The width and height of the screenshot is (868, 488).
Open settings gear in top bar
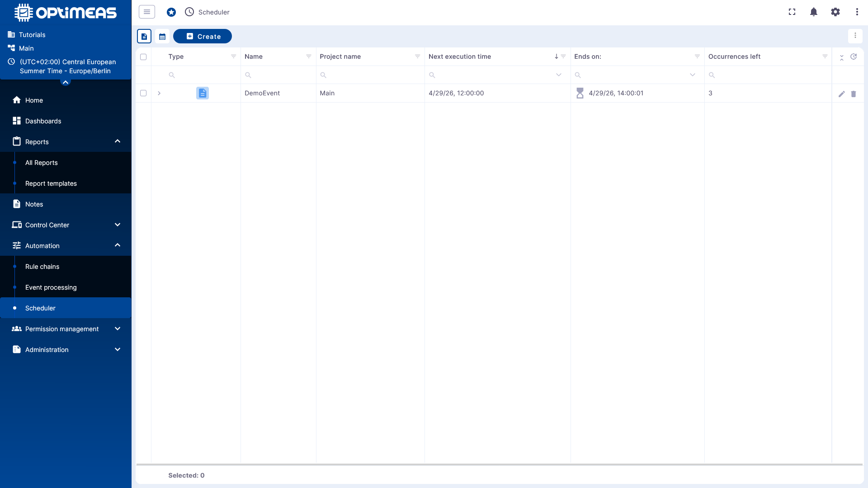pyautogui.click(x=835, y=12)
